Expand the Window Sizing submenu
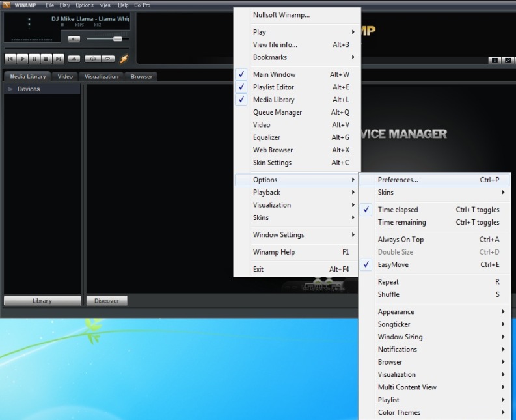 point(435,337)
